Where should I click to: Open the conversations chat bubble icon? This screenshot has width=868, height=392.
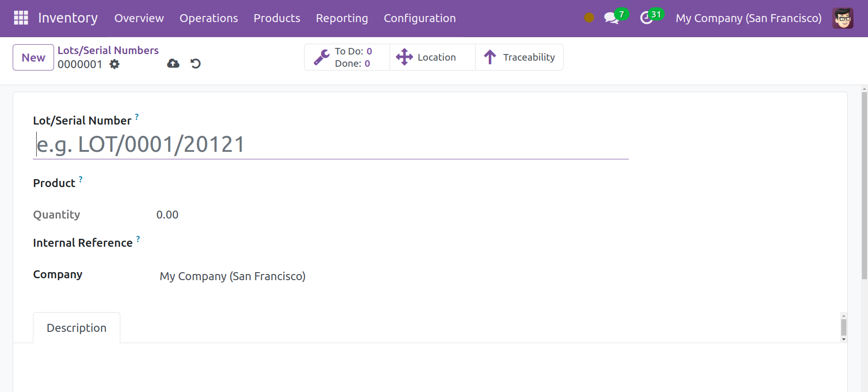(611, 18)
